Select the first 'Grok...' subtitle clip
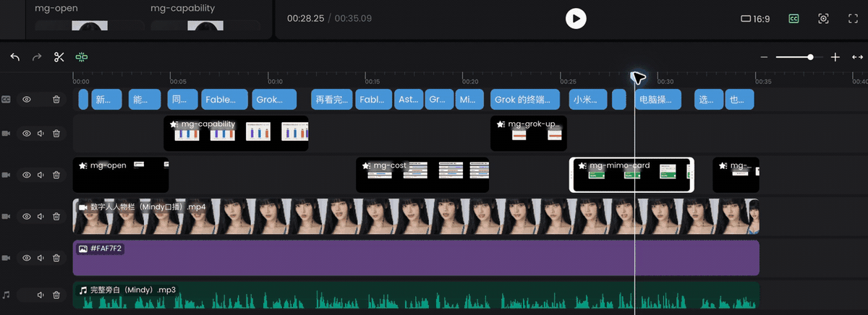This screenshot has height=315, width=868. [x=275, y=100]
